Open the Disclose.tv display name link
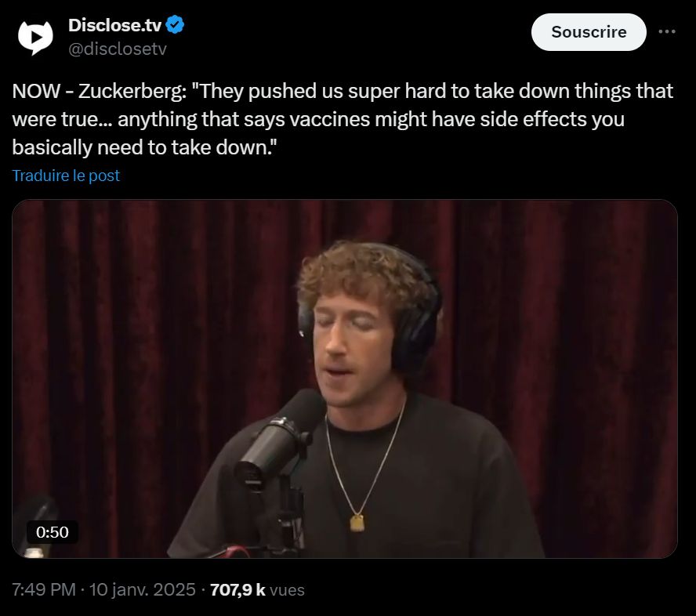 tap(114, 25)
